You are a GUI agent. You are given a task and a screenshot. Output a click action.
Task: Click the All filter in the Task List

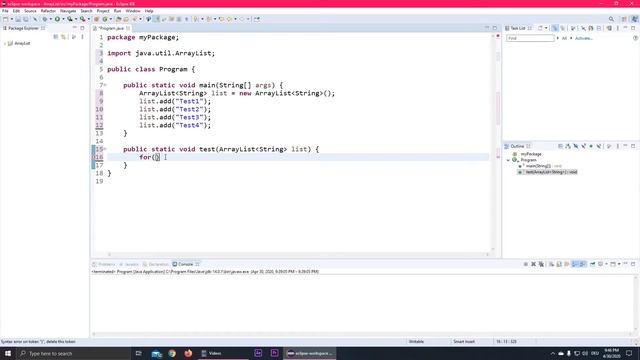(564, 38)
